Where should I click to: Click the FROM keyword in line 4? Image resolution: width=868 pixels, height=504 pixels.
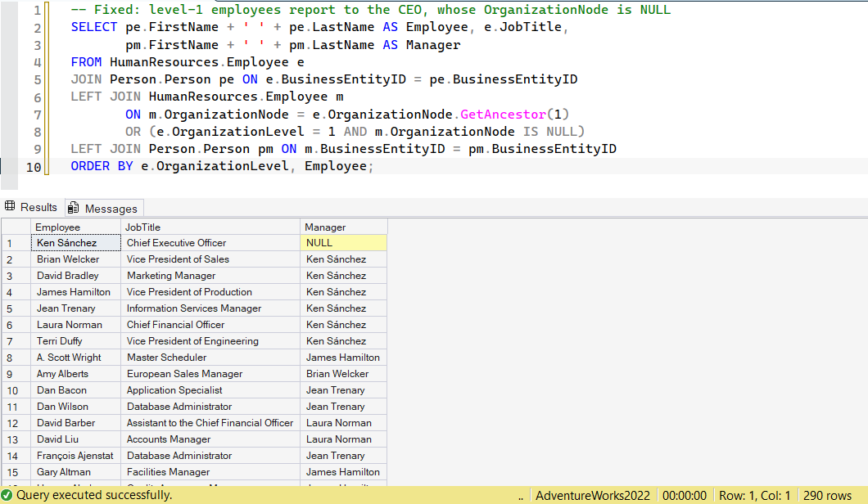coord(86,61)
